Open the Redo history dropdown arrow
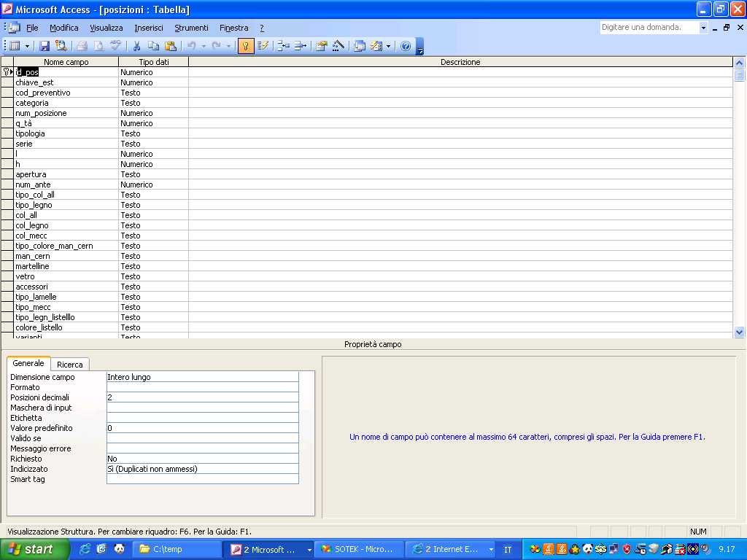The height and width of the screenshot is (560, 747). (228, 46)
